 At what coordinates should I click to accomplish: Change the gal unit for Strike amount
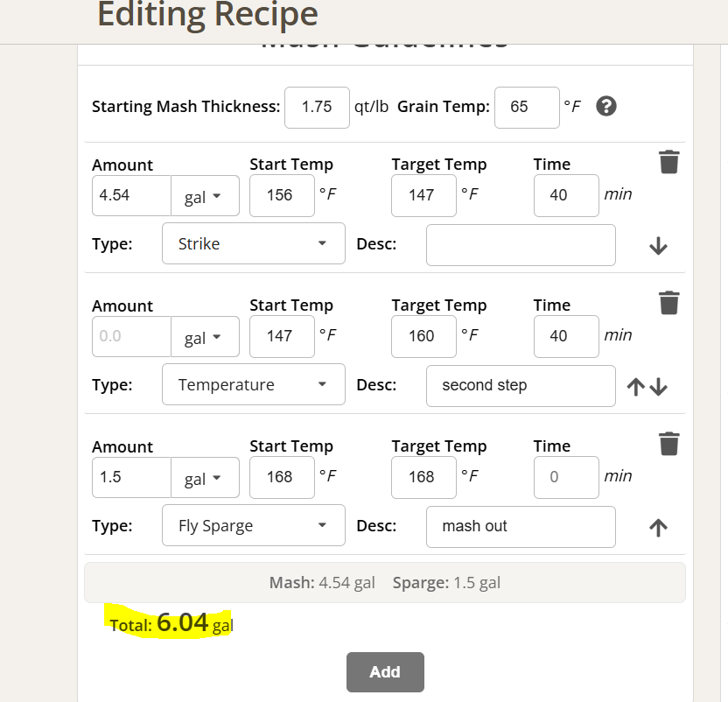(205, 196)
